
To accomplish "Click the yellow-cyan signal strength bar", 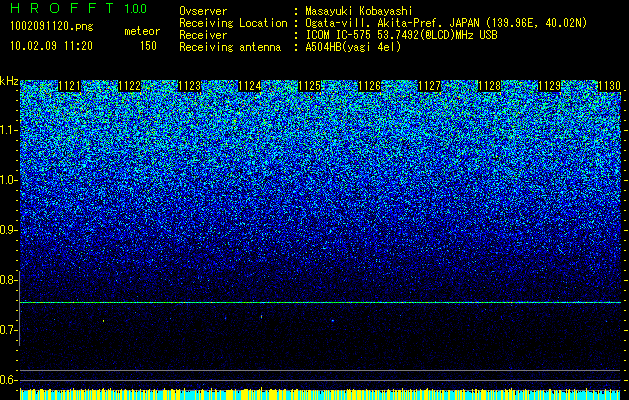I will (320, 394).
